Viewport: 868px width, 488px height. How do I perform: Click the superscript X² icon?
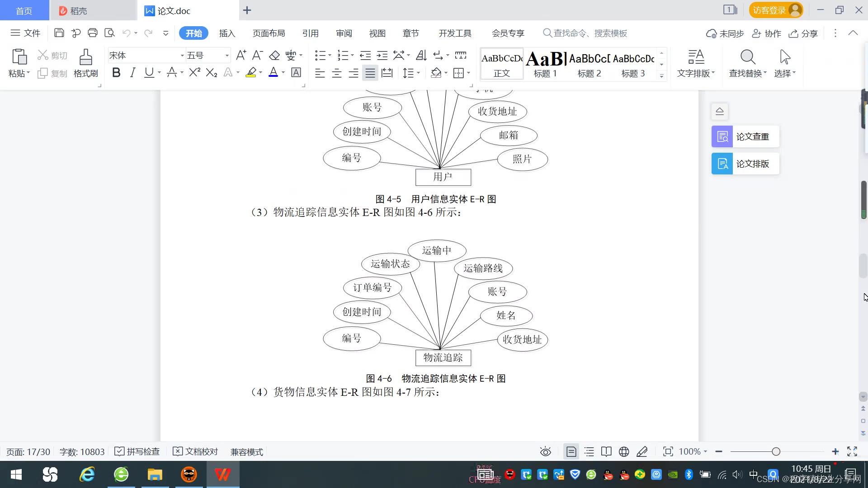194,73
